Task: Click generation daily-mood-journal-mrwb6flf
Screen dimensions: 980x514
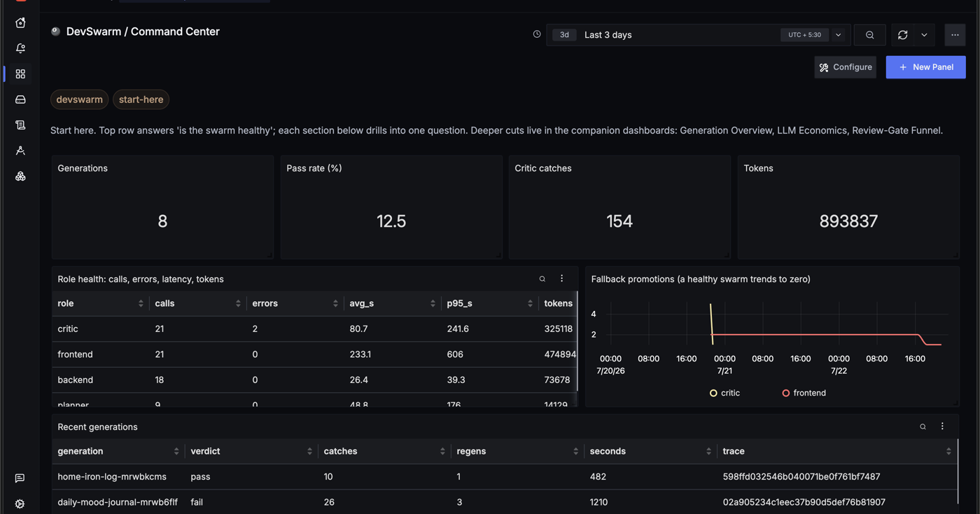Action: pyautogui.click(x=118, y=502)
